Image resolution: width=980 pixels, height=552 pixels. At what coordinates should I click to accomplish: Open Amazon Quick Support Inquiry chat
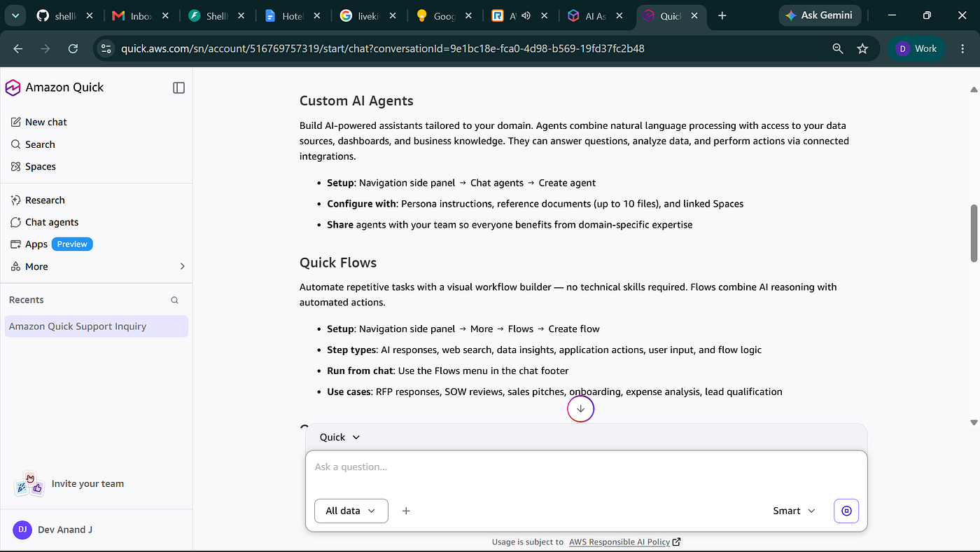coord(97,326)
